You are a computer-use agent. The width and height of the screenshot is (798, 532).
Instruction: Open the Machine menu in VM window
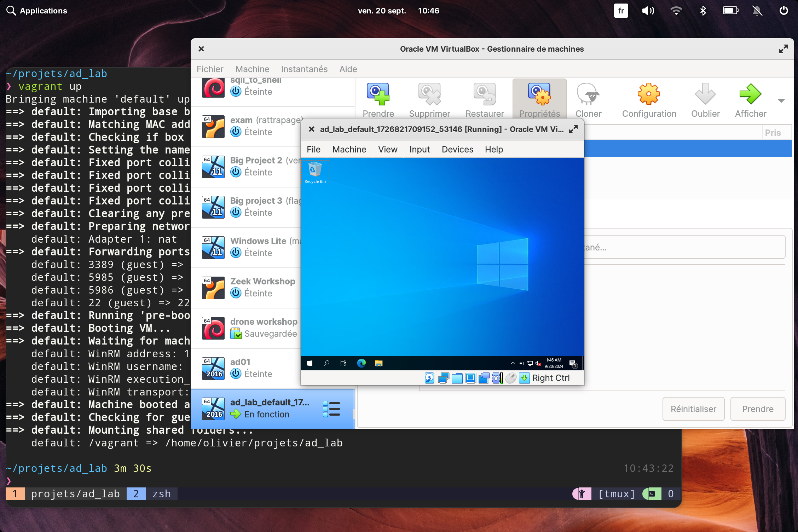coord(349,149)
